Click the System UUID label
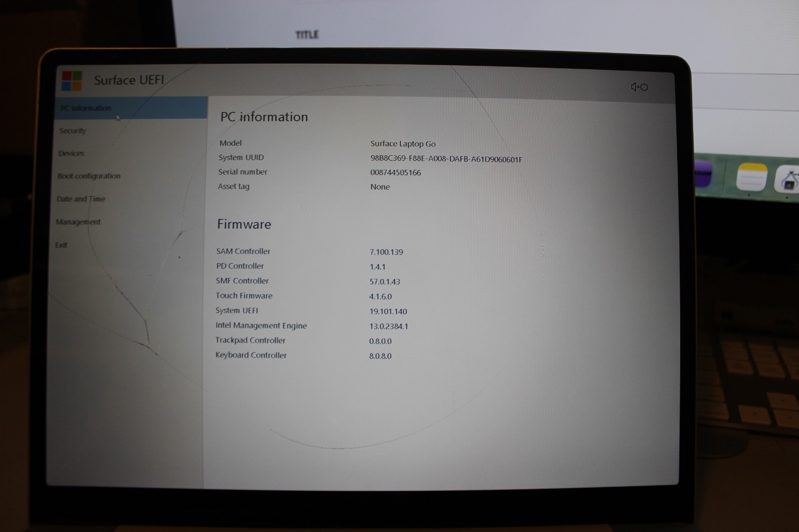Screen dimensions: 799x532 coord(241,157)
